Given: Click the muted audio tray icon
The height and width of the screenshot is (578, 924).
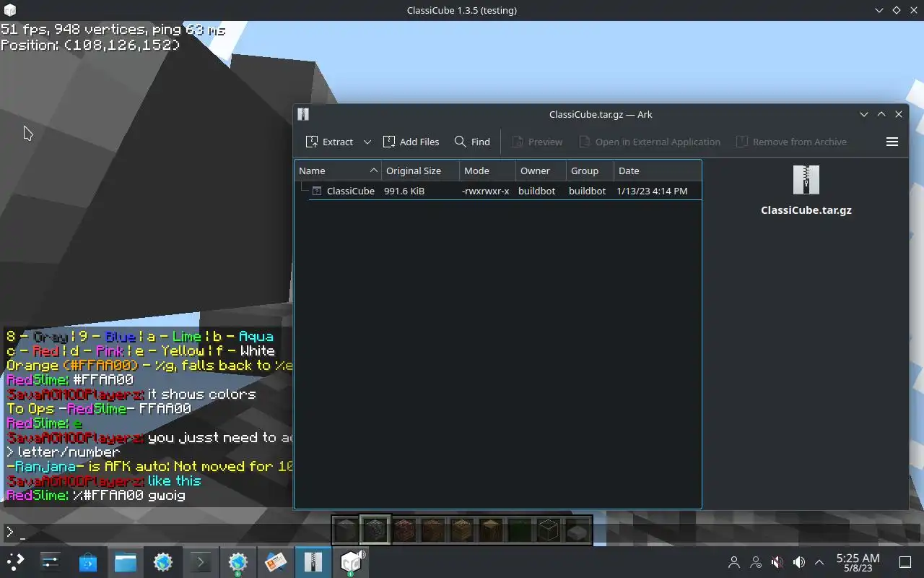Looking at the screenshot, I should [x=777, y=562].
